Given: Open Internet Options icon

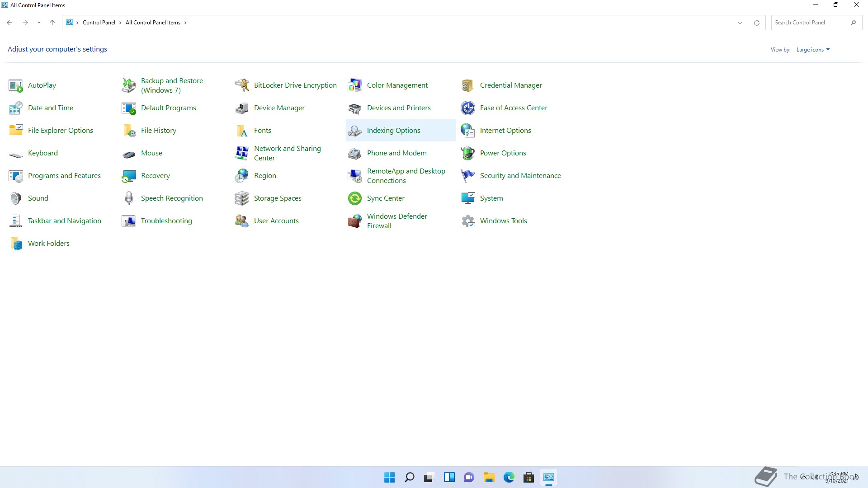Looking at the screenshot, I should click(x=468, y=131).
